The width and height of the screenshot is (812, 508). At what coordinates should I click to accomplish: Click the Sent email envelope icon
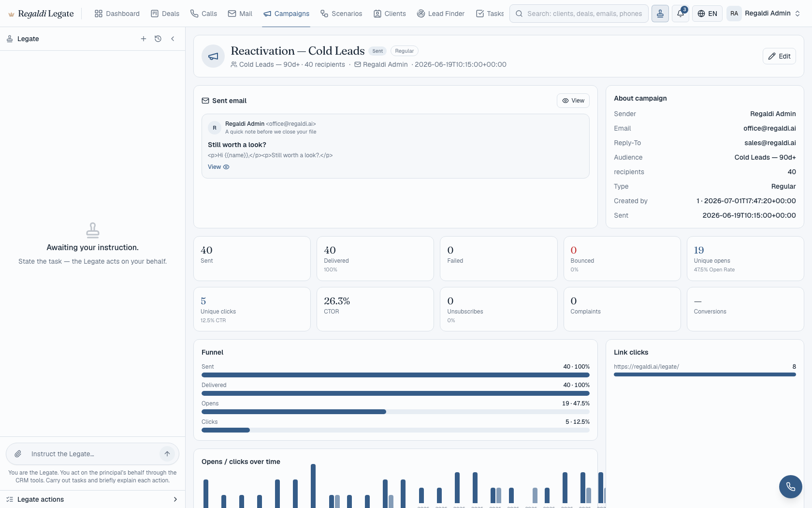pyautogui.click(x=205, y=101)
